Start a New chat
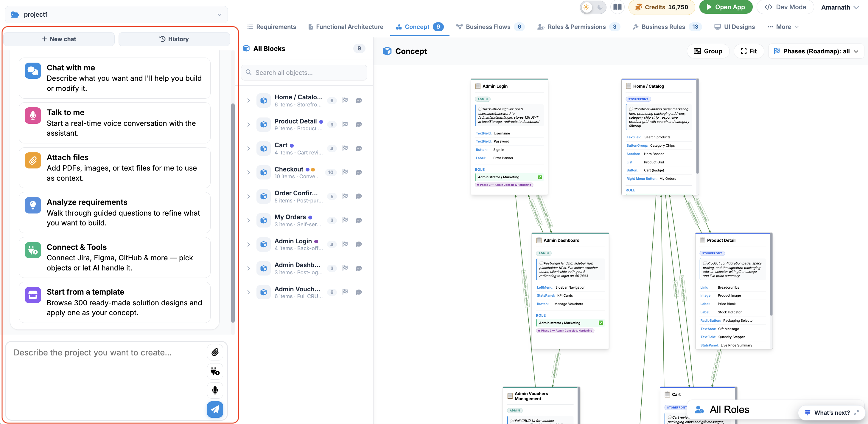Screen dimensions: 868x424 (x=59, y=39)
